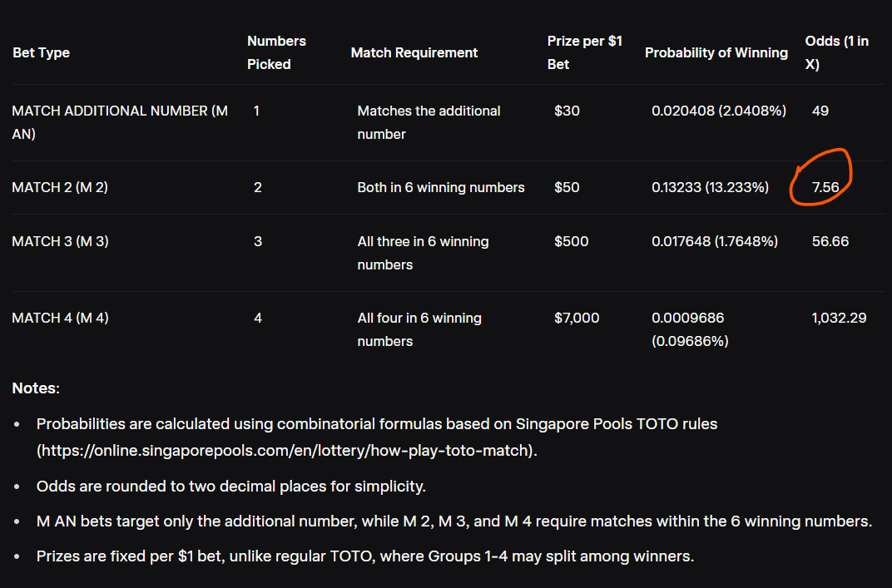The width and height of the screenshot is (892, 588).
Task: Click the circled 7.56 odds value
Action: (825, 187)
